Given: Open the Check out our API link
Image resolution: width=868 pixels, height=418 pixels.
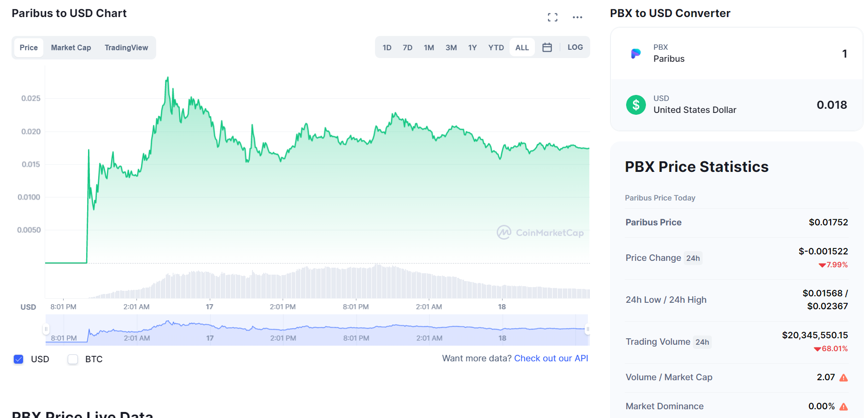Looking at the screenshot, I should [551, 358].
